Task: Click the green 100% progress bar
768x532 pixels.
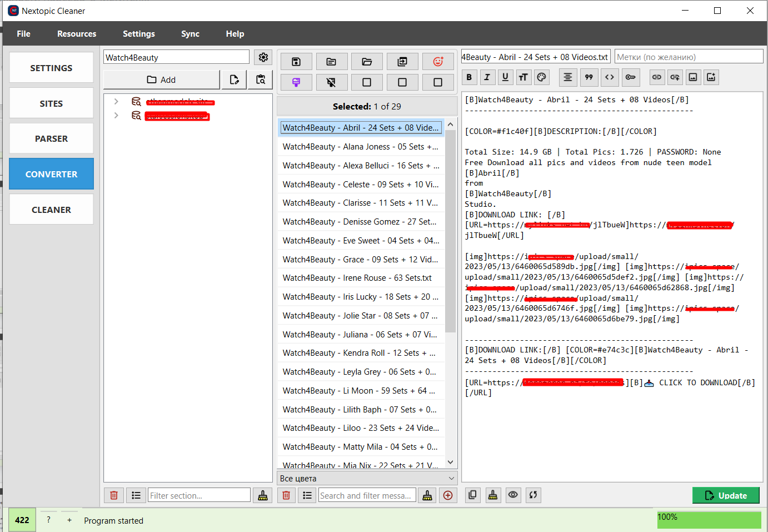Action: [709, 520]
